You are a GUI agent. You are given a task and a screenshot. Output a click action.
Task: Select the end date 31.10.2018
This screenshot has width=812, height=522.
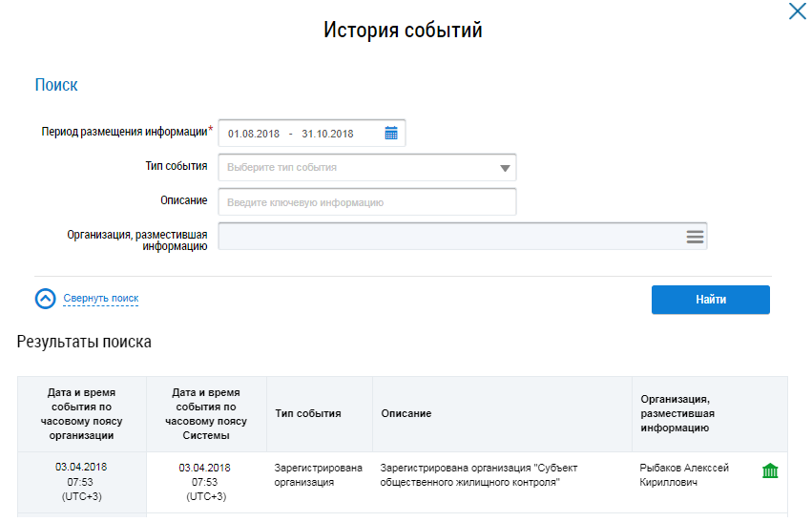327,134
